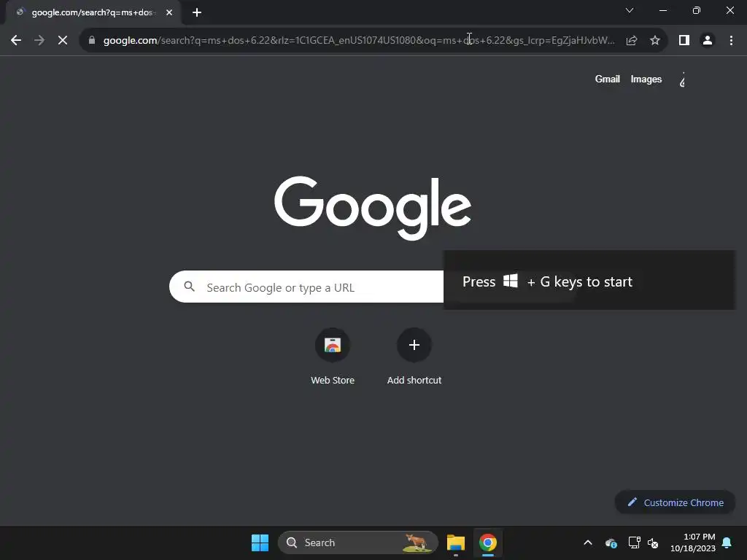
Task: Select the google.com search tab
Action: pyautogui.click(x=93, y=12)
